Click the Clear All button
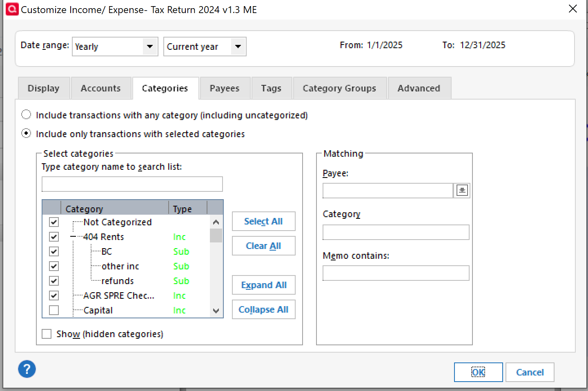 point(263,246)
